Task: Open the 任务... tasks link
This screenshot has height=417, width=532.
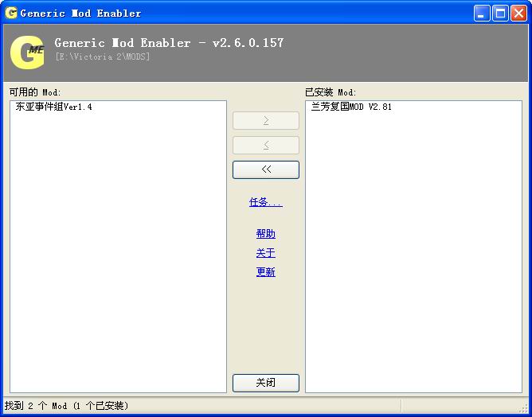Action: 265,202
